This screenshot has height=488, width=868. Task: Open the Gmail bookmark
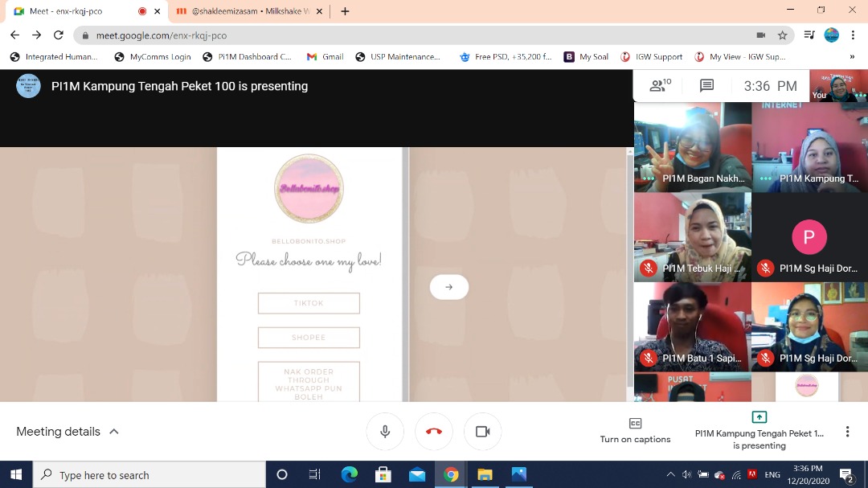tap(325, 57)
